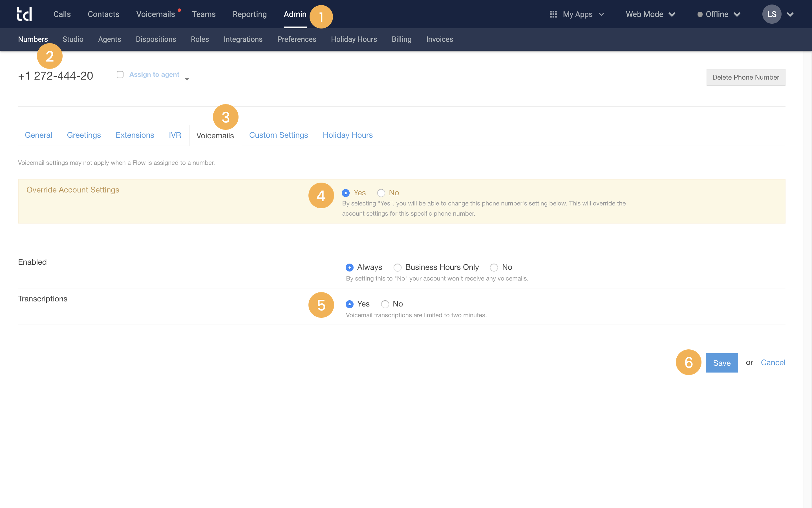Image resolution: width=812 pixels, height=508 pixels.
Task: Go to the Invoices page
Action: coord(440,39)
